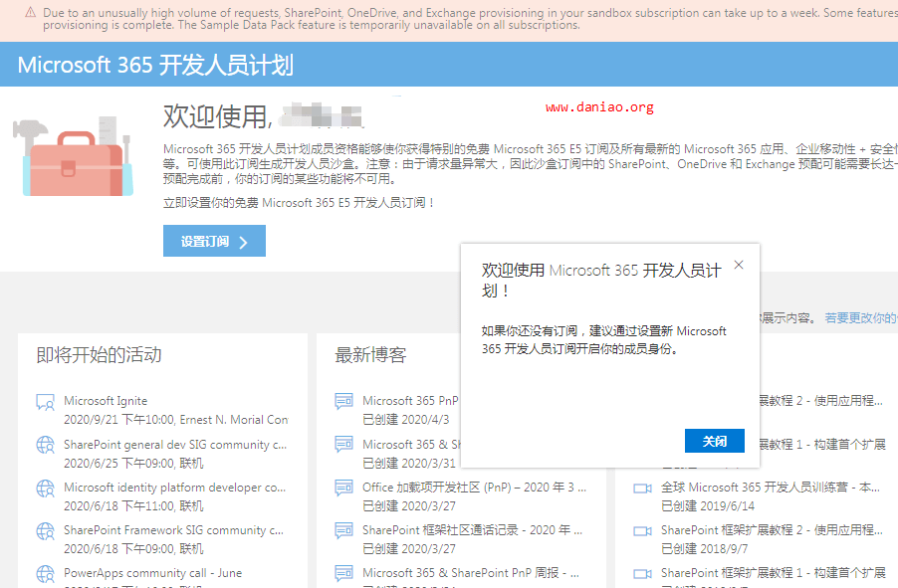Open 全球 Microsoft 365 开发人员训练营 video
Viewport: 898px width, 588px height.
click(771, 488)
